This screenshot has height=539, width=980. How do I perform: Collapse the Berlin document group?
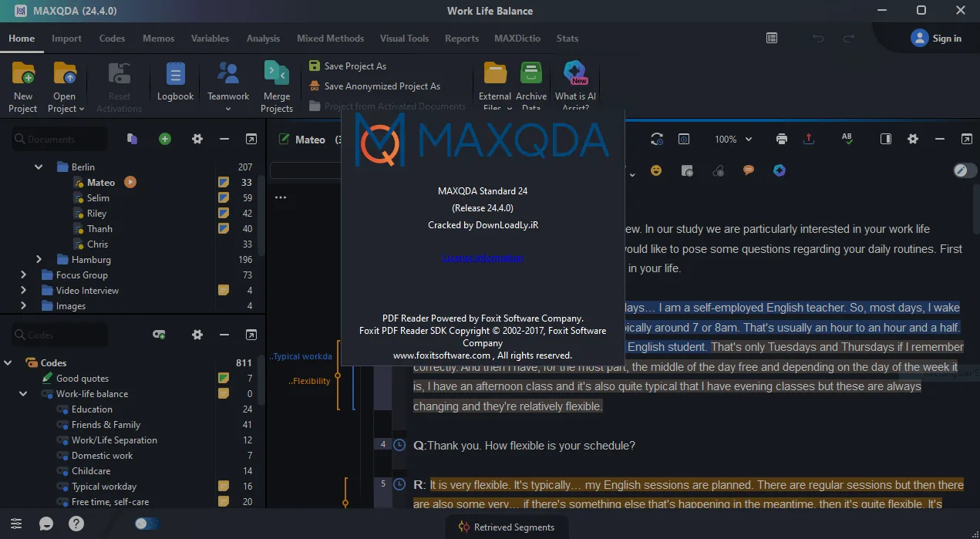click(x=39, y=167)
